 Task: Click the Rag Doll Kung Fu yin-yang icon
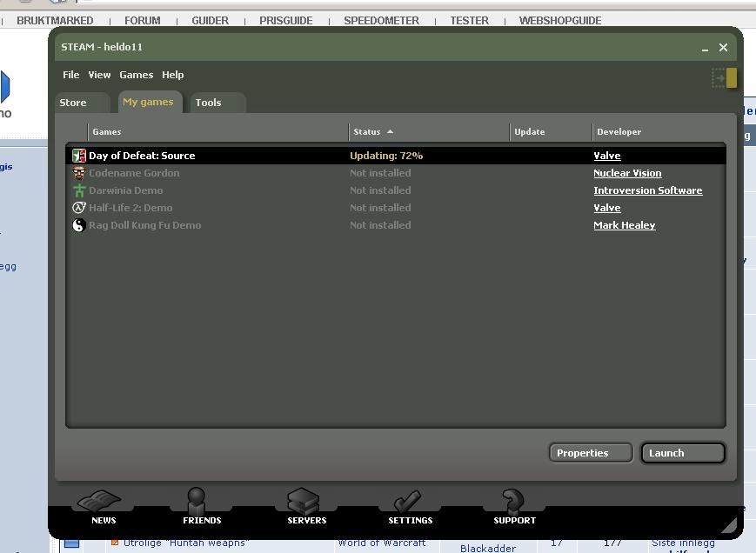click(x=79, y=225)
